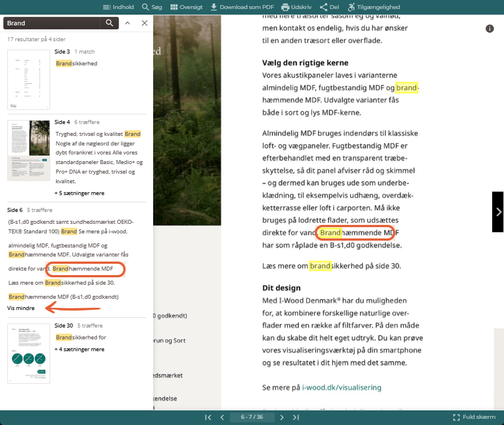Close the search panel with X
This screenshot has height=425, width=504.
[x=145, y=23]
